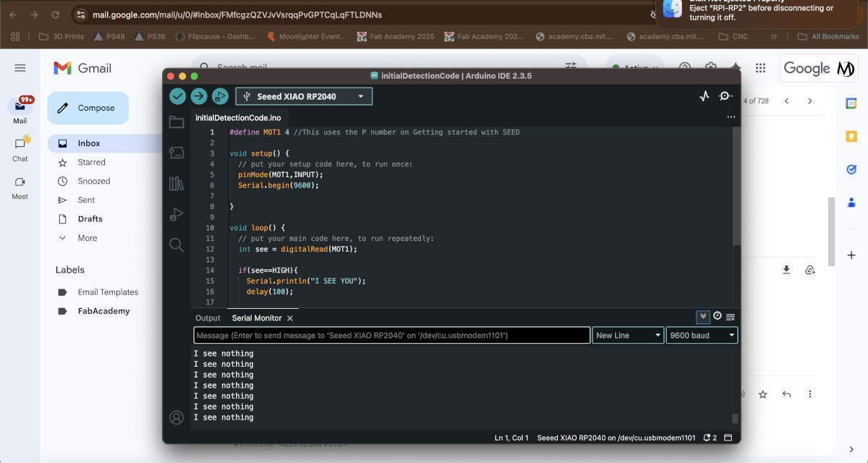Open Google Contacts in Gmail side panel

click(x=851, y=203)
